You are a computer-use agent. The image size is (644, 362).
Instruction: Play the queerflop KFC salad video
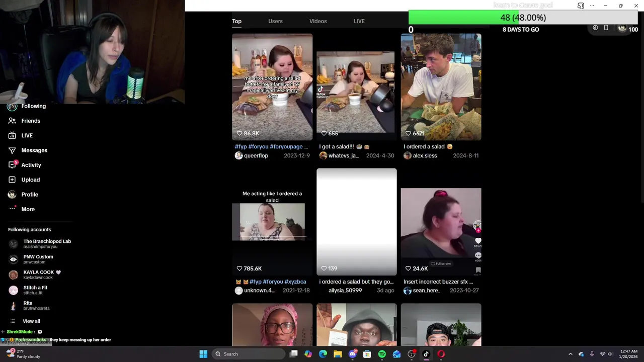272,86
